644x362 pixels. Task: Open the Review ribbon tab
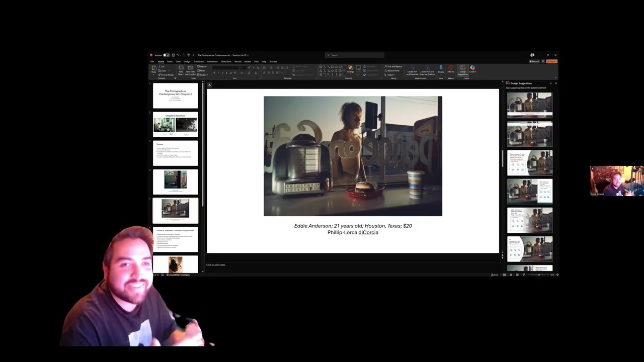(248, 61)
